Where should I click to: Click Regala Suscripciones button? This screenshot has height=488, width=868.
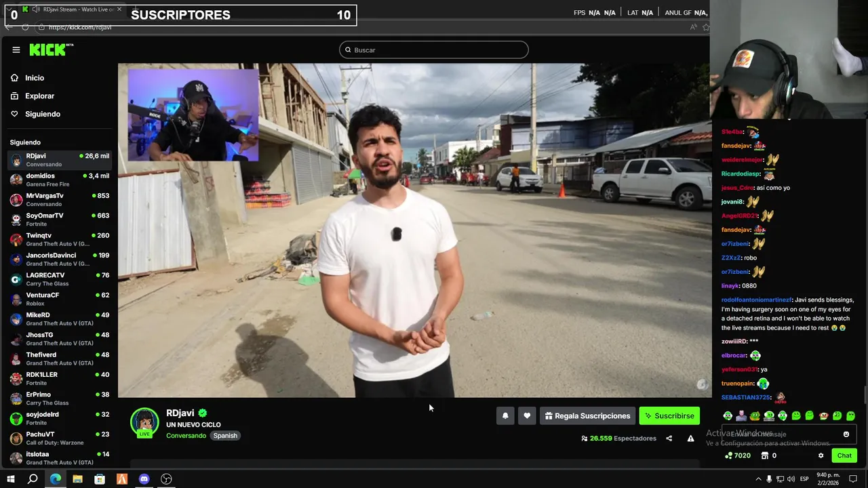coord(588,416)
